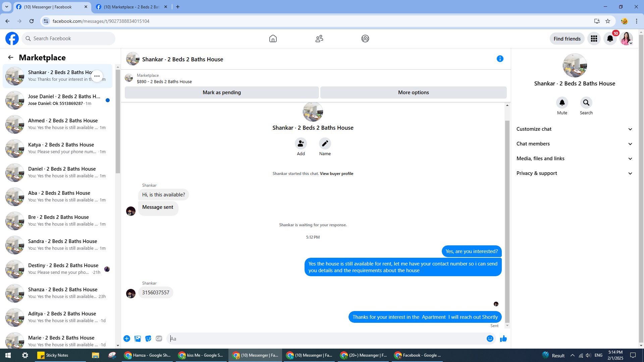Open the notifications bell in the header

[x=610, y=39]
